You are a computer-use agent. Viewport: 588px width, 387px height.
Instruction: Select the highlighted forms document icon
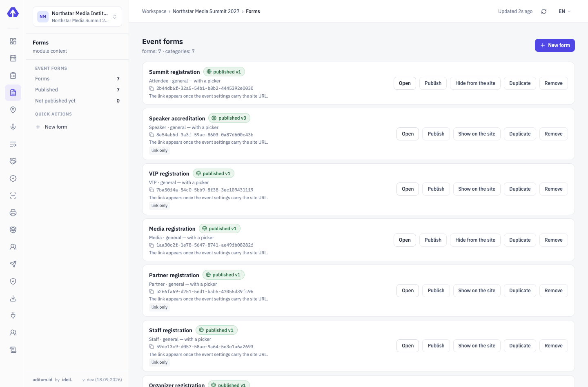(x=13, y=93)
